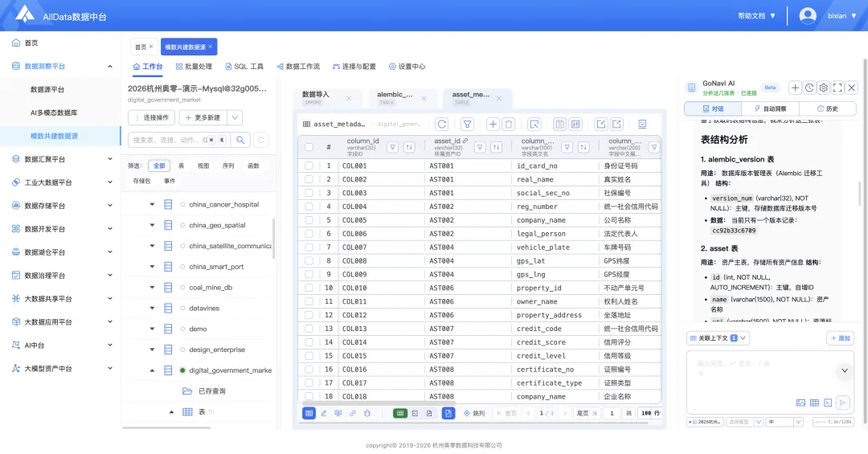The width and height of the screenshot is (868, 454).
Task: Expand GoNavi AI panel to fullscreen
Action: 837,88
